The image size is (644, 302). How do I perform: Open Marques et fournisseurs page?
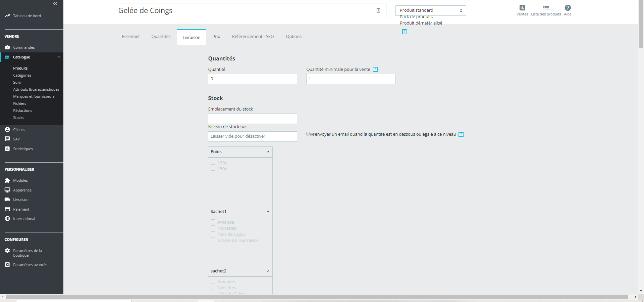[34, 96]
